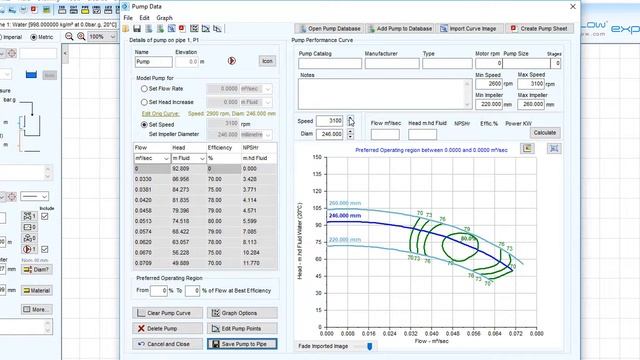Click Add Pump to Database

coord(400,29)
